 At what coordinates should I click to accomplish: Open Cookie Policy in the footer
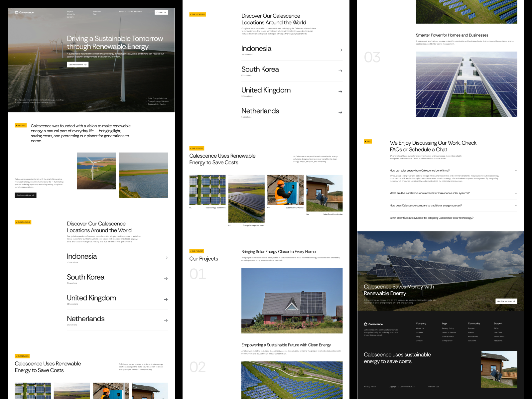click(448, 336)
